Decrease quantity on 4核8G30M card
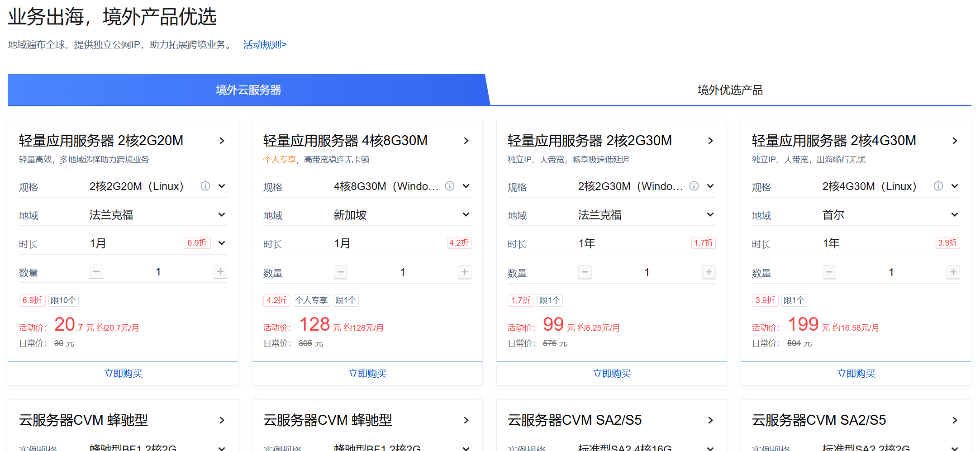The height and width of the screenshot is (451, 980). pos(341,272)
